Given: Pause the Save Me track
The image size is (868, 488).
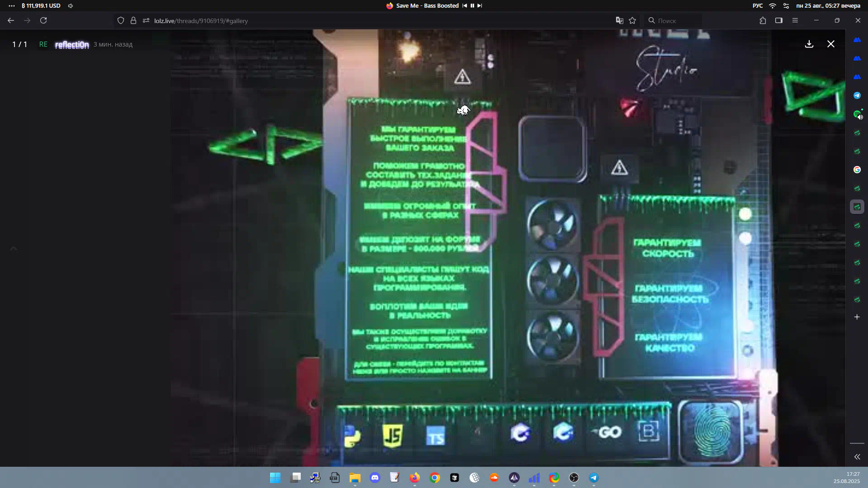Looking at the screenshot, I should click(x=472, y=5).
